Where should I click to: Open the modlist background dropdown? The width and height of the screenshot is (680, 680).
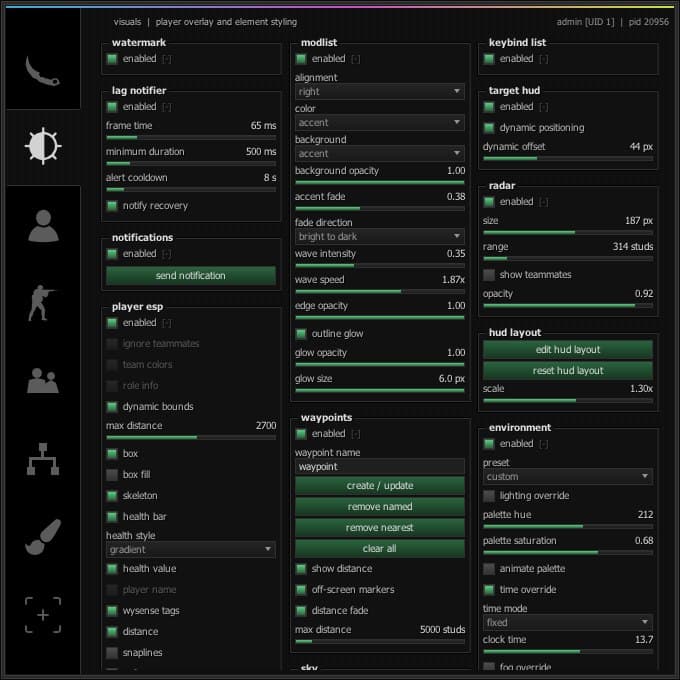coord(379,154)
